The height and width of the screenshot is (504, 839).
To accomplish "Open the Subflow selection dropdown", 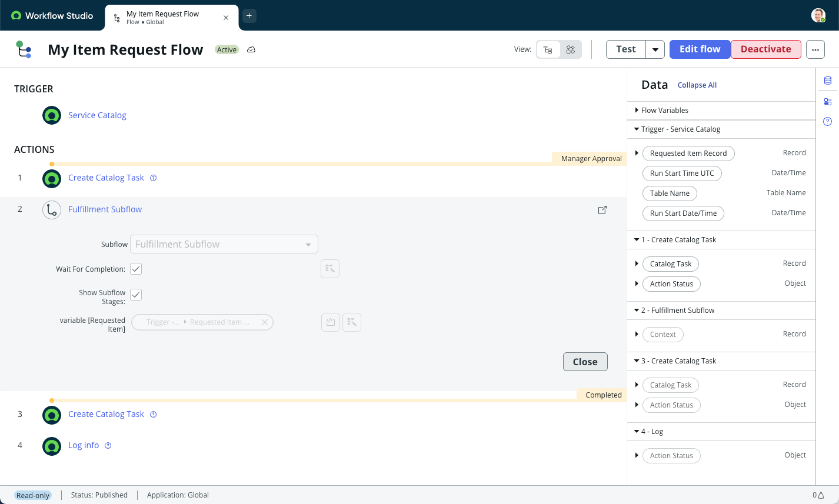I will tap(224, 244).
